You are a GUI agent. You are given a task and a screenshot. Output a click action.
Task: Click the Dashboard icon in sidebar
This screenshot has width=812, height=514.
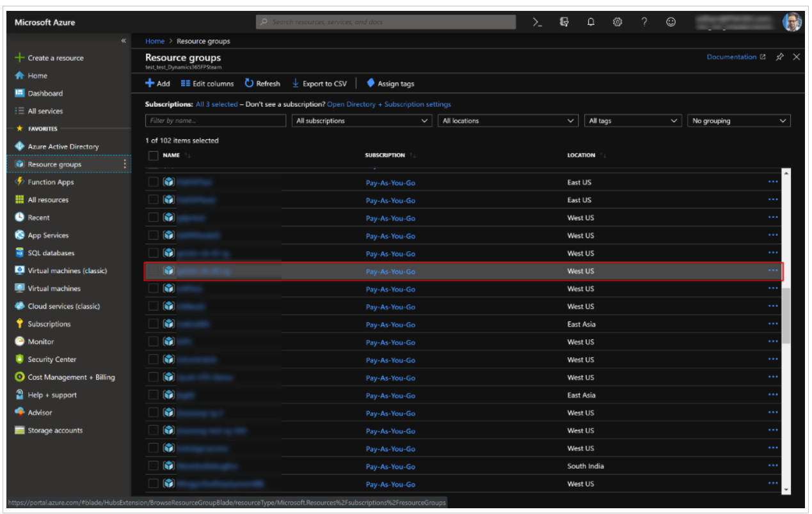click(x=19, y=93)
